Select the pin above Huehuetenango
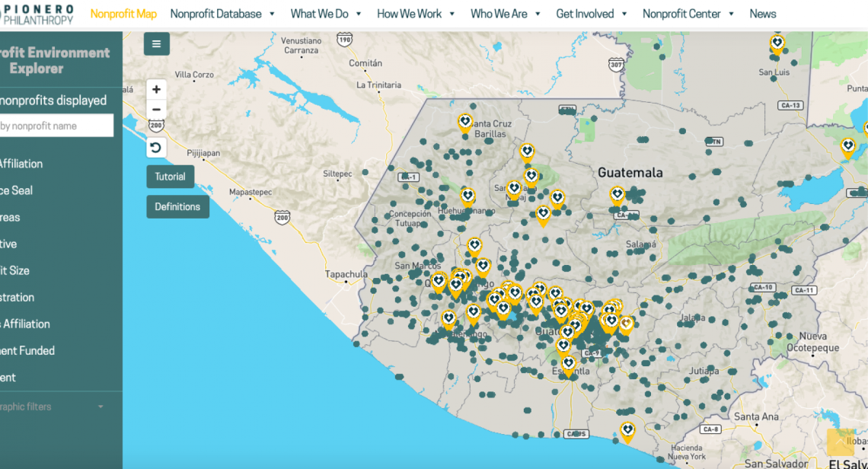 [468, 196]
